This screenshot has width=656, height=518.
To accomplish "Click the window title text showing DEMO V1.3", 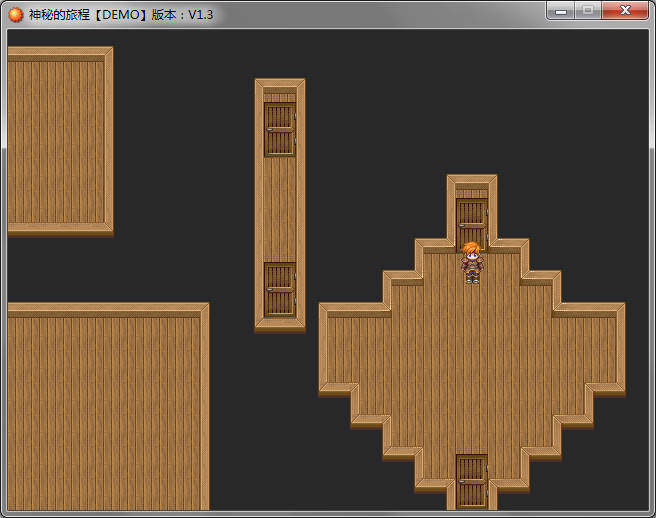I will click(x=120, y=14).
